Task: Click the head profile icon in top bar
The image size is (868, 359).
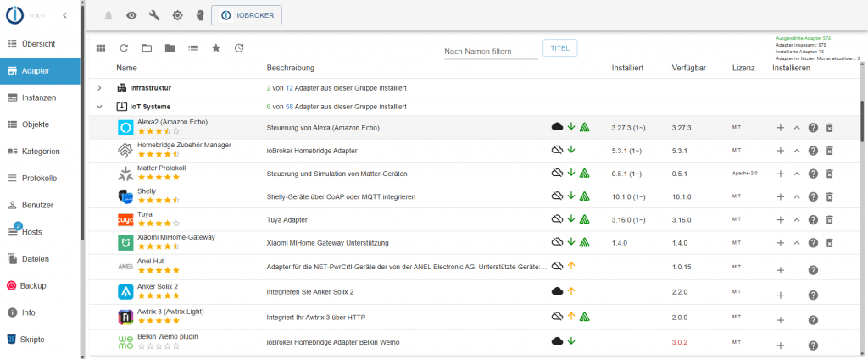Action: [x=200, y=15]
